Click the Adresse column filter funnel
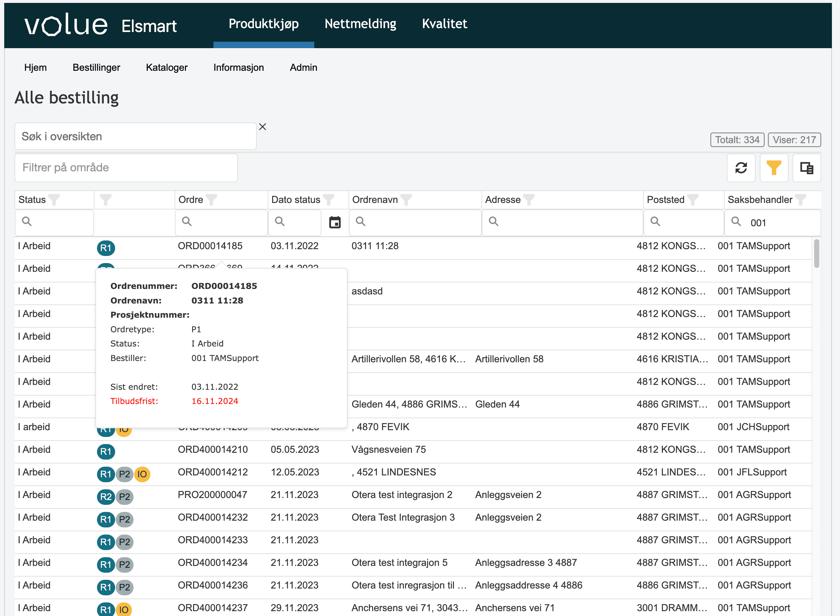This screenshot has height=616, width=840. [x=529, y=200]
